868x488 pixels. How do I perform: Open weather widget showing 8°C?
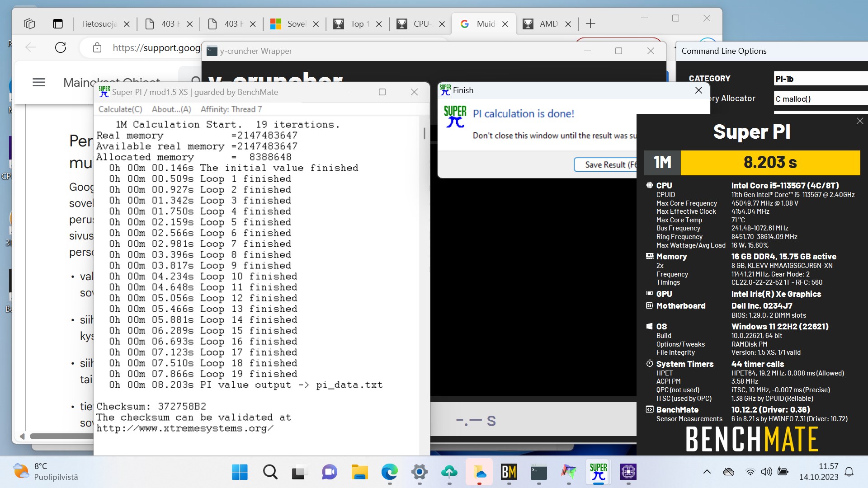point(45,472)
